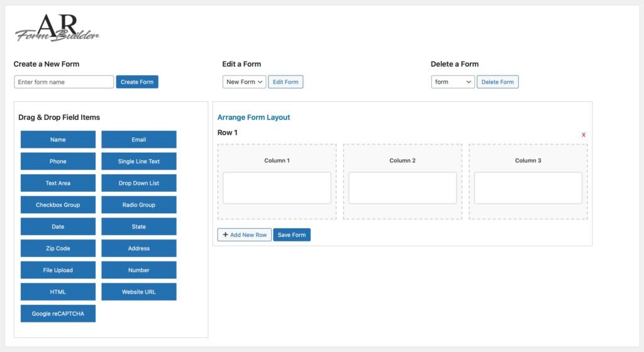Select the Checkbox Group field item
The width and height of the screenshot is (644, 352).
tap(58, 205)
